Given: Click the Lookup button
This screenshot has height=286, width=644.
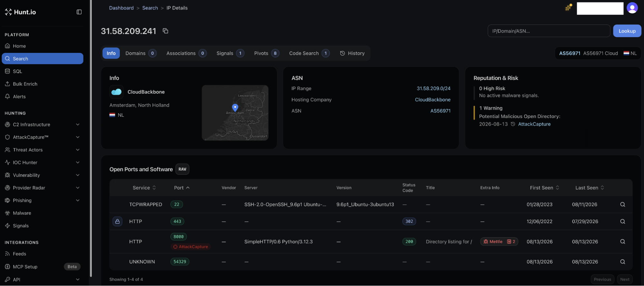Looking at the screenshot, I should [x=627, y=31].
